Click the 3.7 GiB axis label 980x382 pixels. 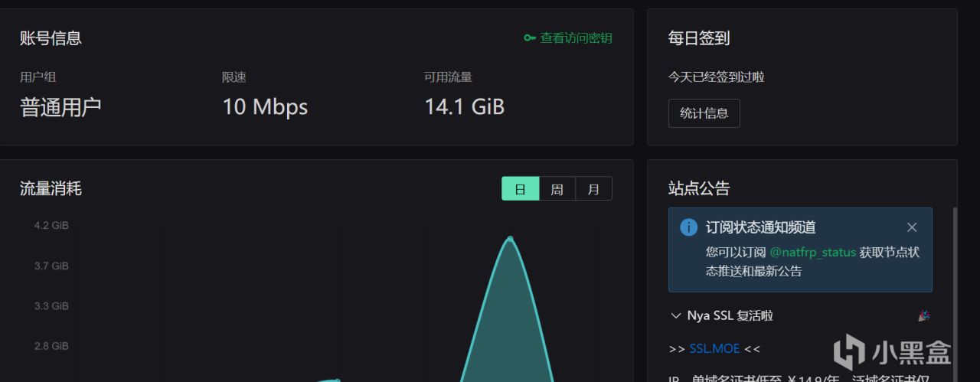[51, 266]
